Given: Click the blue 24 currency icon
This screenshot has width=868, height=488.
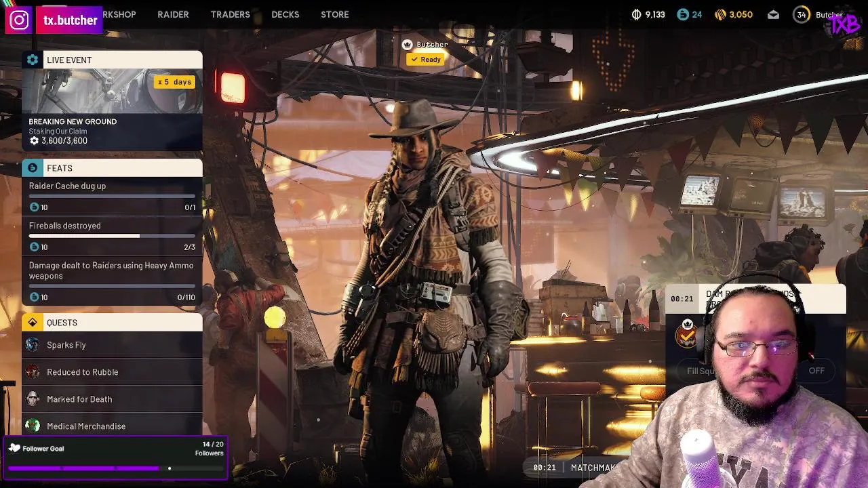Looking at the screenshot, I should click(x=683, y=14).
